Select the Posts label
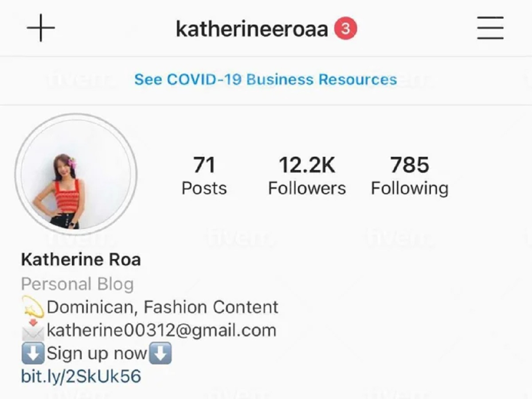Viewport: 532px width, 399px height. [x=204, y=189]
